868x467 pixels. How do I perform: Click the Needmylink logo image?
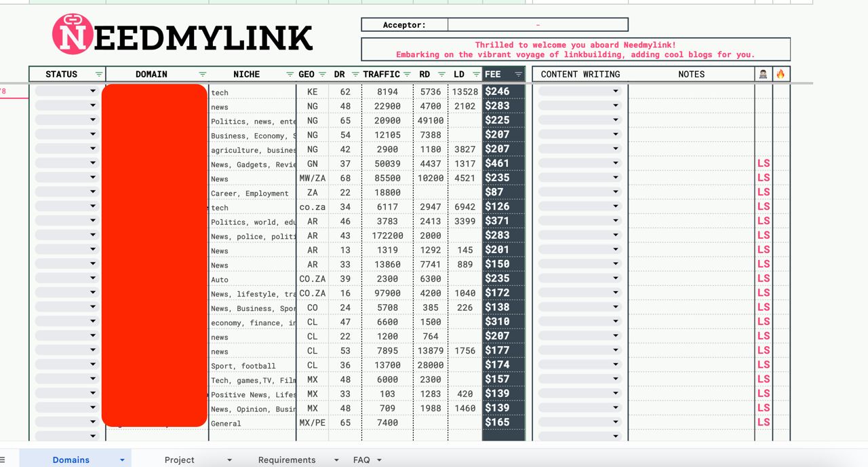pyautogui.click(x=182, y=35)
